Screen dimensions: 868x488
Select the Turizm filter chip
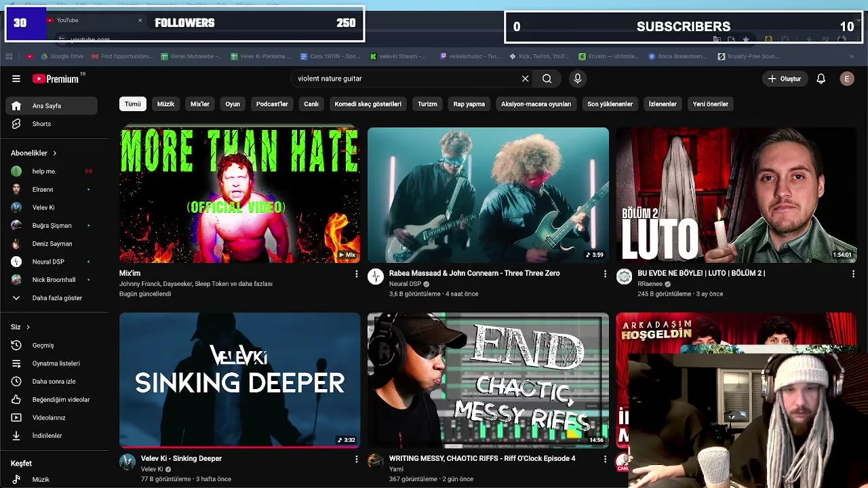[x=427, y=104]
